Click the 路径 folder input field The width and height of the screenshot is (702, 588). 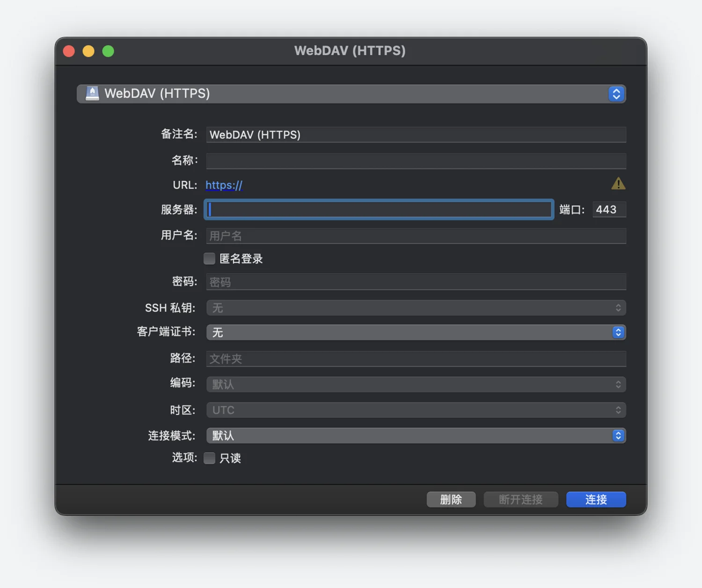416,359
